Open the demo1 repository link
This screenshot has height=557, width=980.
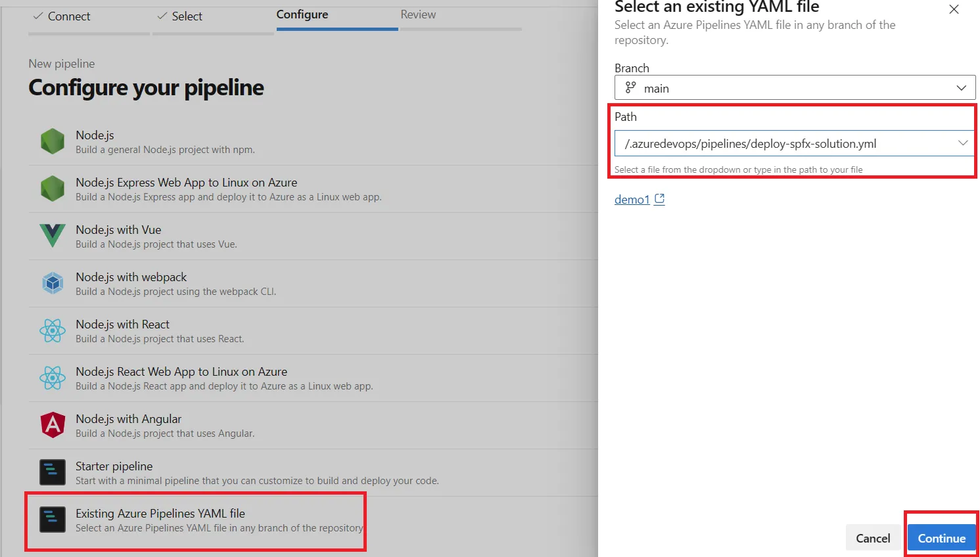(x=632, y=199)
